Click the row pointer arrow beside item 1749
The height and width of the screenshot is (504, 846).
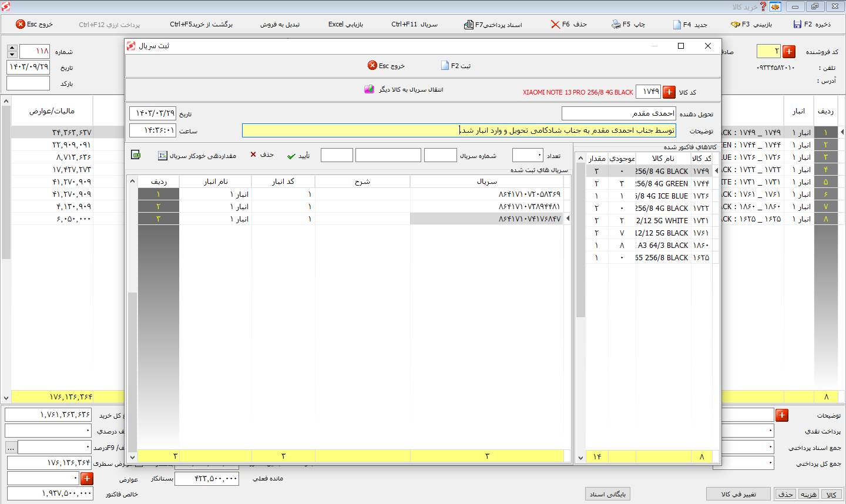(x=716, y=171)
